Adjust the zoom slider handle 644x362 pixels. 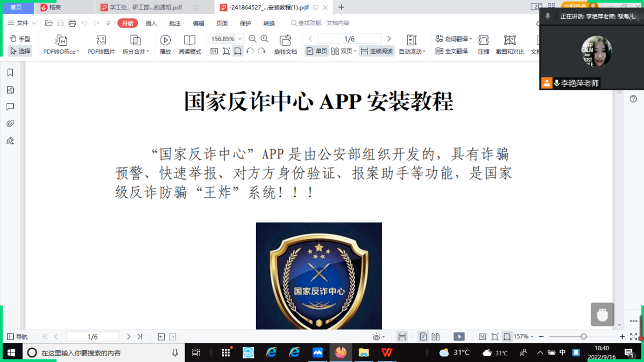(584, 337)
